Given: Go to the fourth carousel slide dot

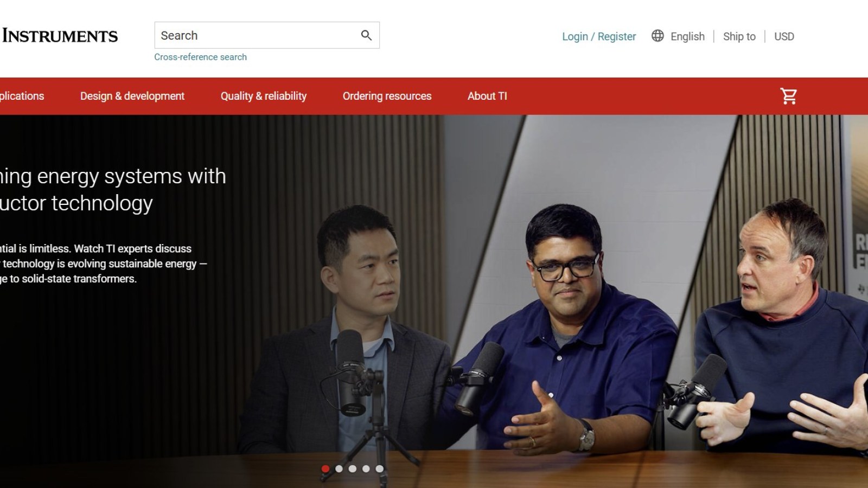Looking at the screenshot, I should 366,468.
